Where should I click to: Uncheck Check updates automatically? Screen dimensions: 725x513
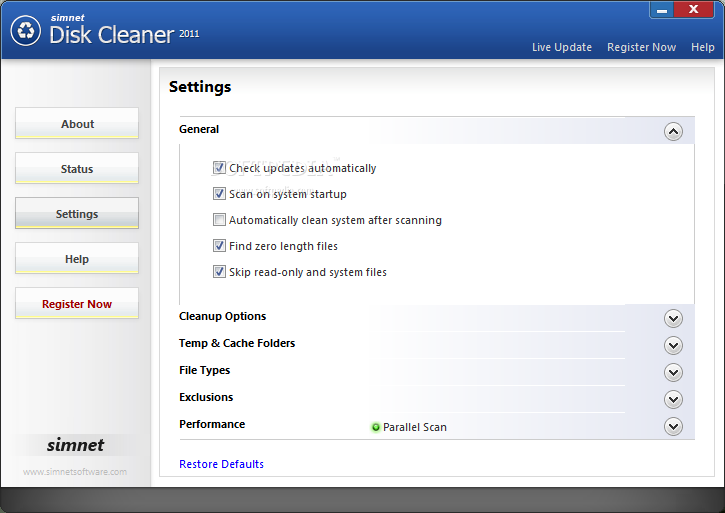pyautogui.click(x=219, y=167)
